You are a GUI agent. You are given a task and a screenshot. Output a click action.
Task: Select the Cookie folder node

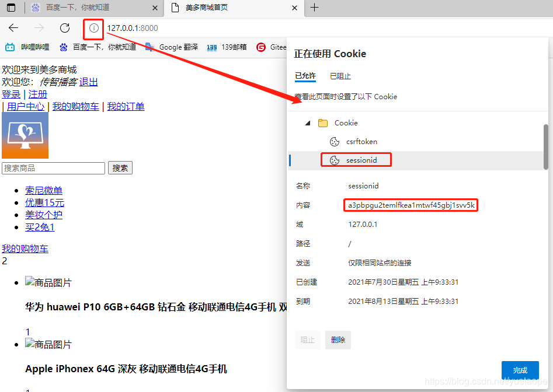346,123
